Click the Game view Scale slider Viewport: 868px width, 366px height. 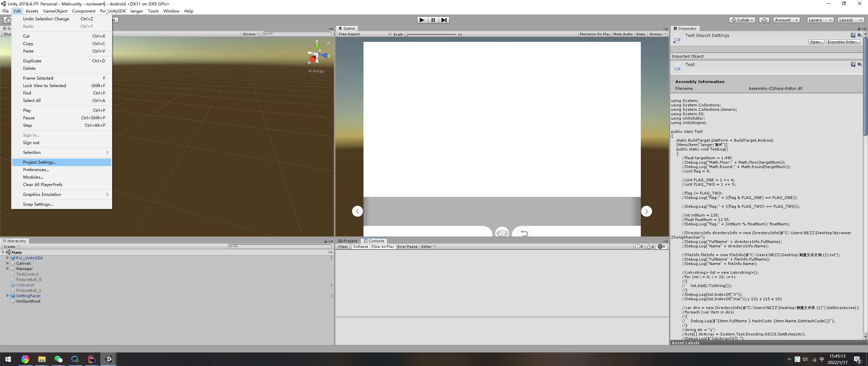(x=431, y=34)
